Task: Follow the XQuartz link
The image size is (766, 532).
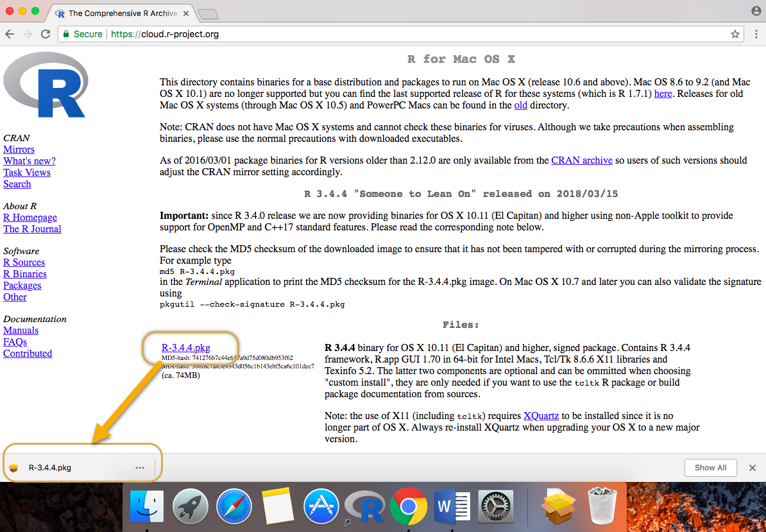Action: pyautogui.click(x=540, y=416)
